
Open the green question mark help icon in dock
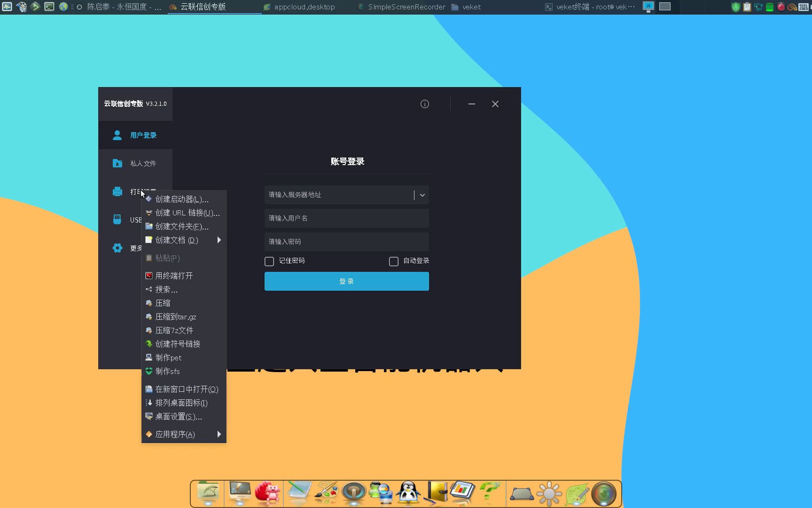click(x=489, y=492)
